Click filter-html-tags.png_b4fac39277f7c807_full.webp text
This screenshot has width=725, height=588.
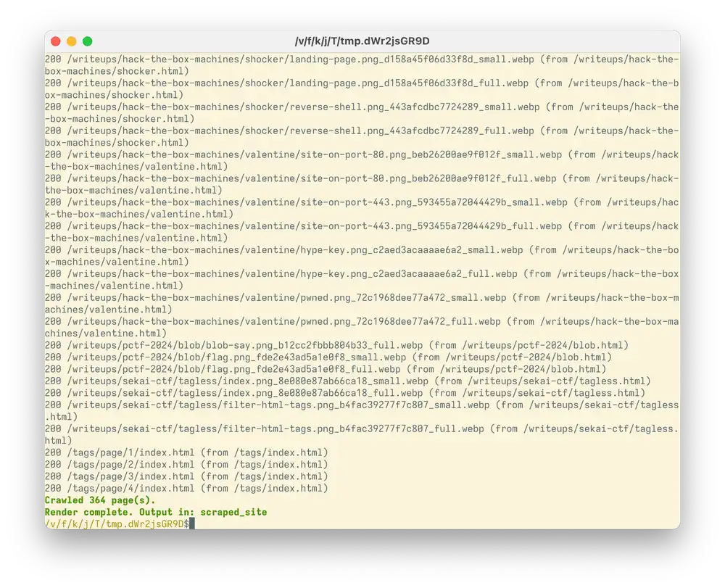(x=353, y=429)
